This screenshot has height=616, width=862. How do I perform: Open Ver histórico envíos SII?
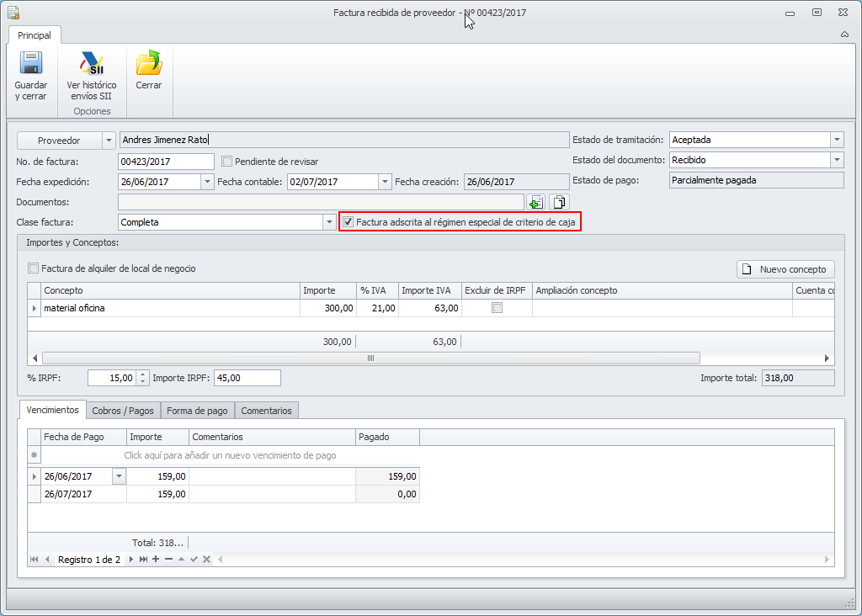[x=92, y=65]
